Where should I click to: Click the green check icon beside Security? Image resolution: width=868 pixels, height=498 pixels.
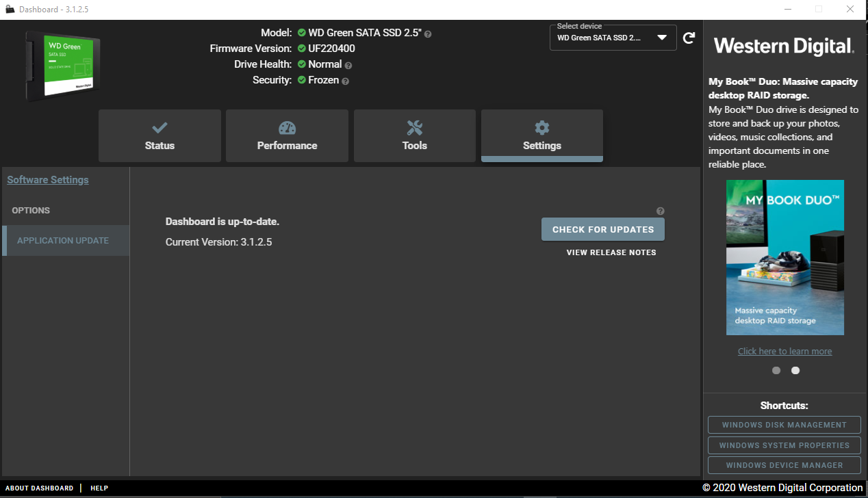pyautogui.click(x=302, y=80)
